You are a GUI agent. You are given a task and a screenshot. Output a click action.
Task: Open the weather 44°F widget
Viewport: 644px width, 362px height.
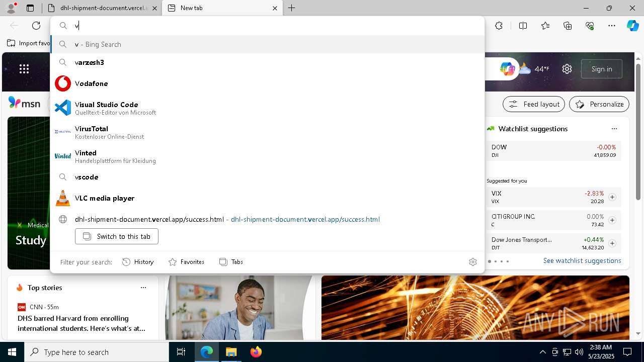pyautogui.click(x=534, y=69)
